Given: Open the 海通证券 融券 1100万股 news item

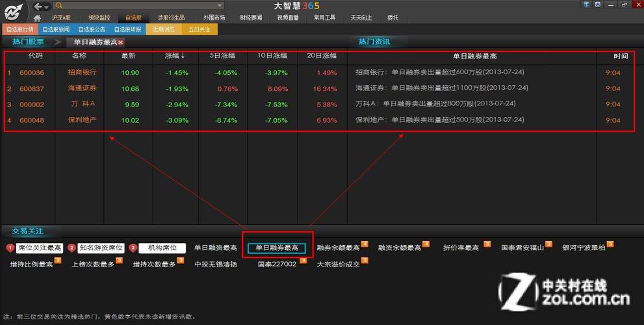Looking at the screenshot, I should [442, 88].
